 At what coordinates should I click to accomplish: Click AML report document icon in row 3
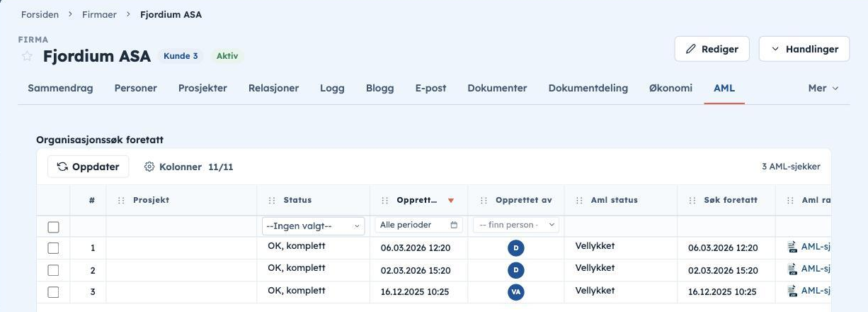pyautogui.click(x=792, y=291)
